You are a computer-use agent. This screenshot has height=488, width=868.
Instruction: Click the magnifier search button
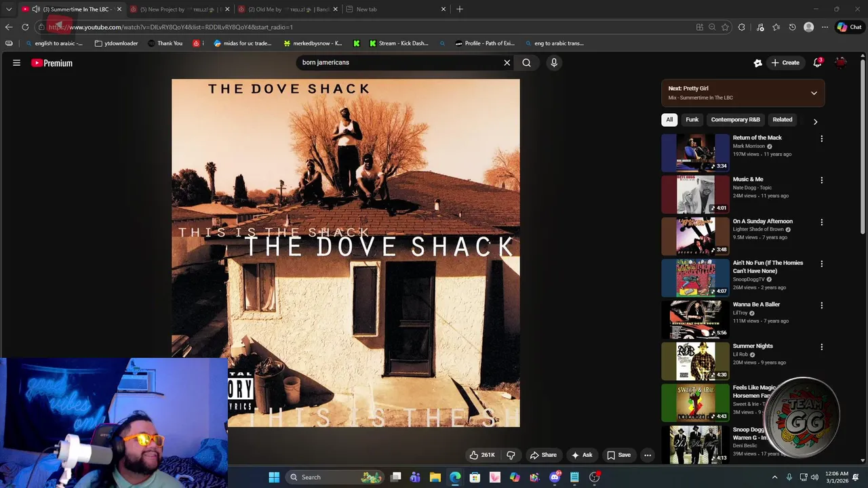[x=526, y=62]
